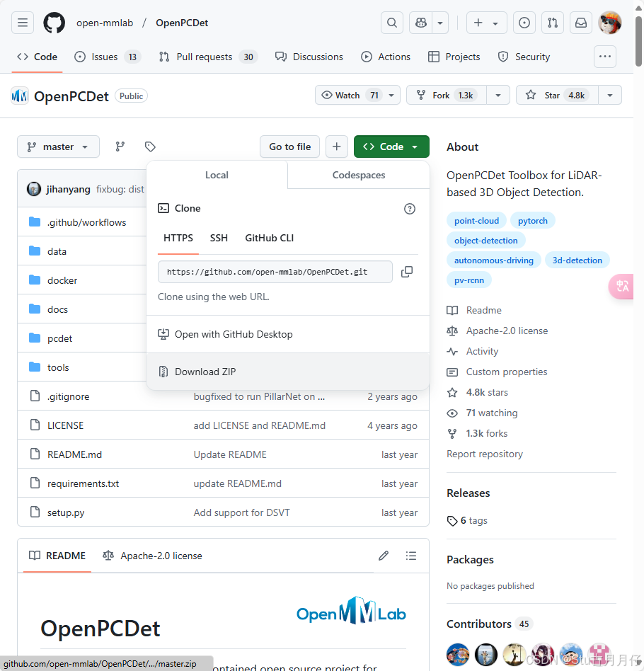Star the OpenPCDet repository
This screenshot has width=644, height=671.
pos(557,95)
